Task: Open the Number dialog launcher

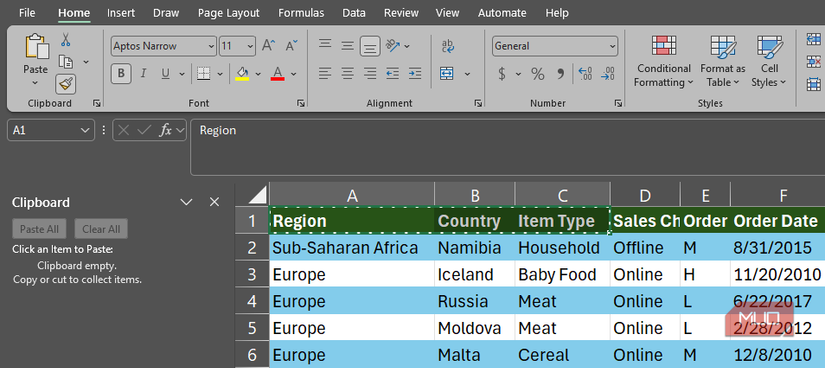Action: (618, 104)
